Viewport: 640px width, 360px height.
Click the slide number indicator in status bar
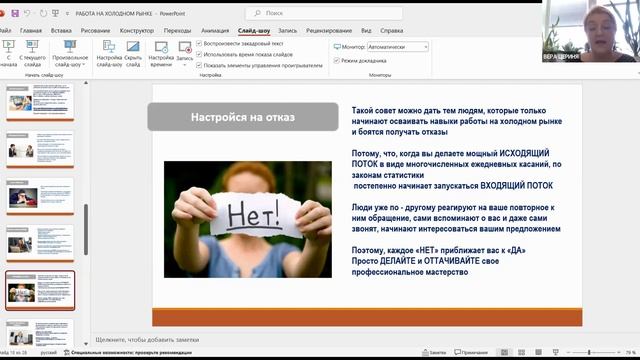click(13, 353)
